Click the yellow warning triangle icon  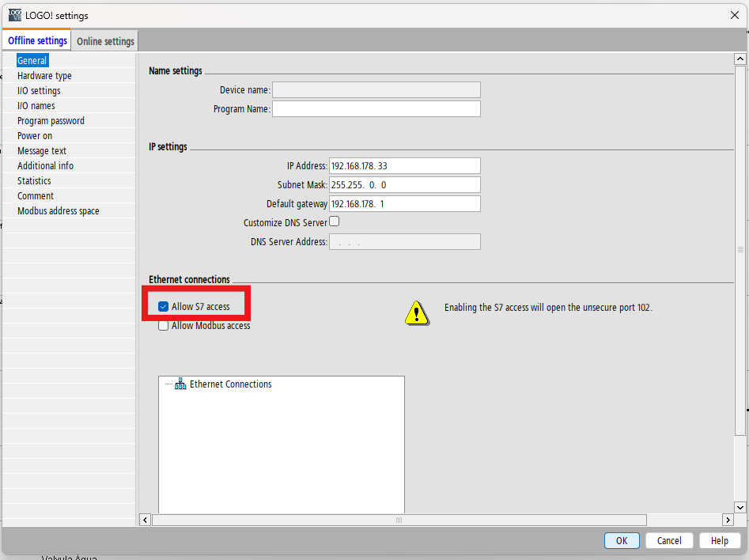[x=417, y=313]
